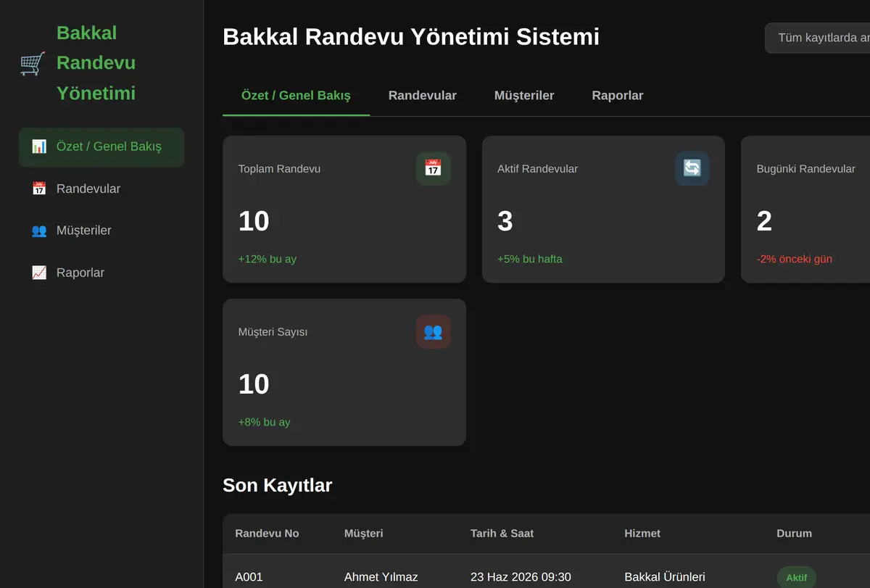870x588 pixels.
Task: Click the shopping cart logo icon
Action: pyautogui.click(x=33, y=63)
